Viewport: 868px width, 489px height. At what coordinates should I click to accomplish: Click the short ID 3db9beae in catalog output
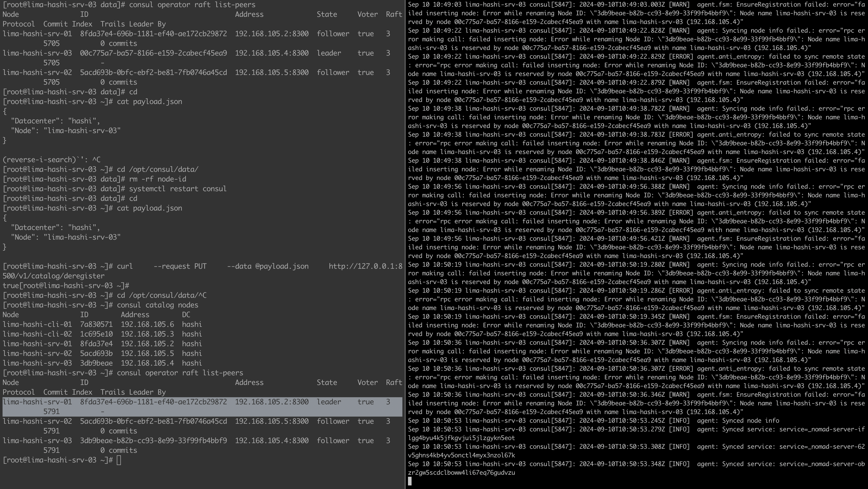[x=96, y=363]
